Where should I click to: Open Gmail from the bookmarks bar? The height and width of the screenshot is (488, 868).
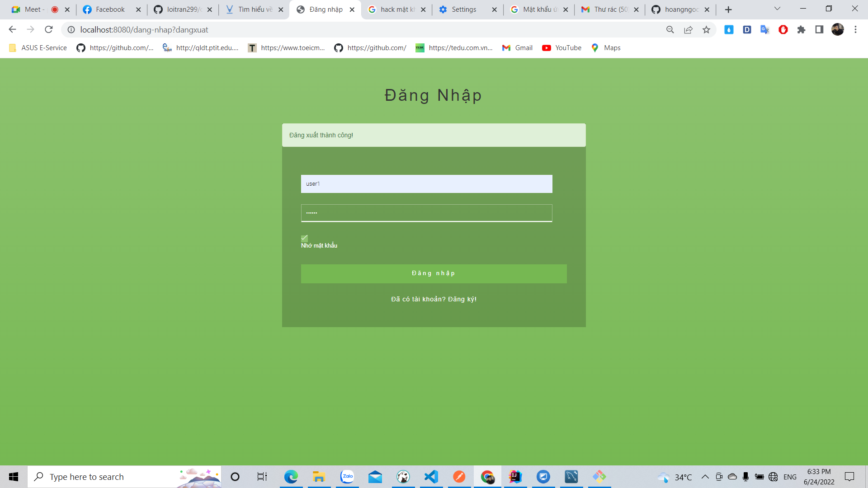pos(517,47)
